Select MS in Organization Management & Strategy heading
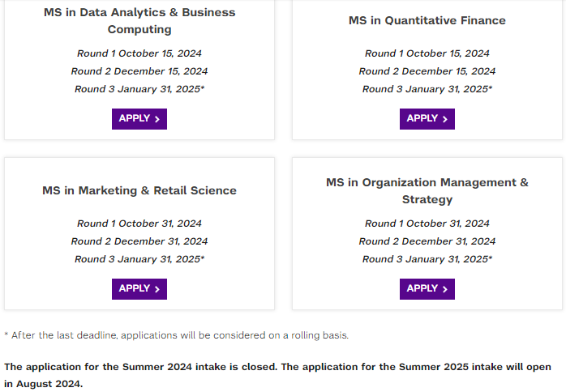This screenshot has width=566, height=392. pyautogui.click(x=427, y=191)
